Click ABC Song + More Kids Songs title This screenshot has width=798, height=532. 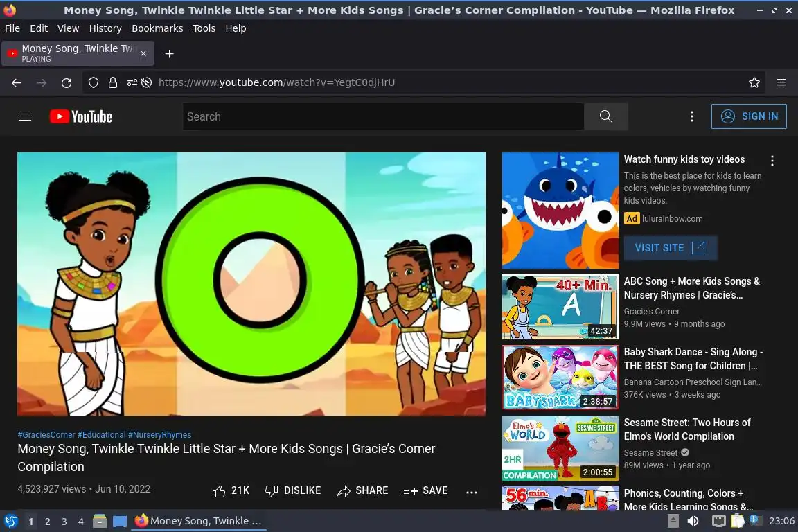tap(691, 288)
